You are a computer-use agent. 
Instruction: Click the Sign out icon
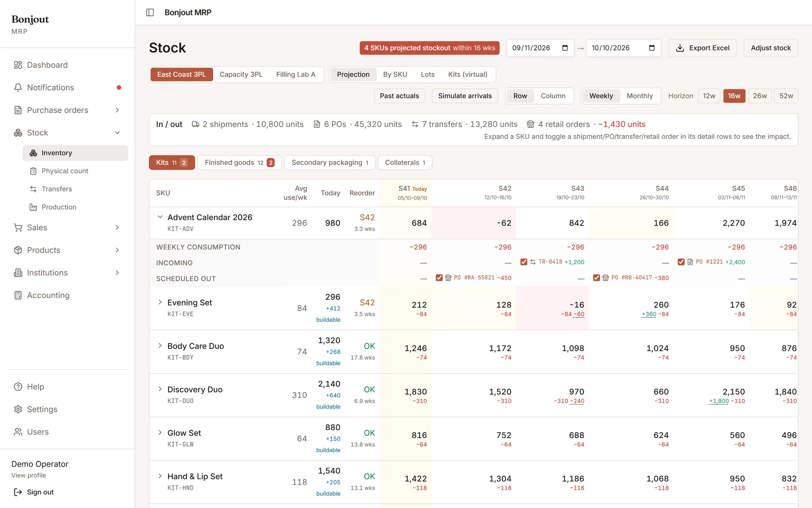pyautogui.click(x=18, y=492)
